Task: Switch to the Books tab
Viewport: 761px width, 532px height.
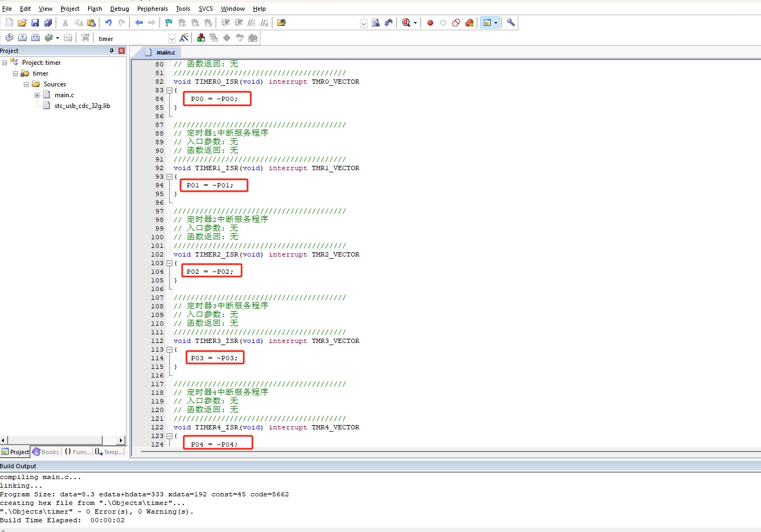Action: 46,452
